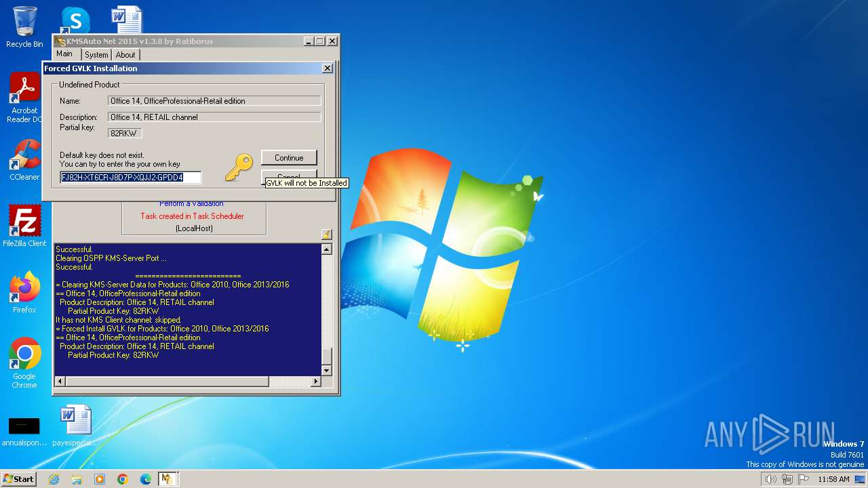Click 'Task created in Task Scheduler' text

192,216
